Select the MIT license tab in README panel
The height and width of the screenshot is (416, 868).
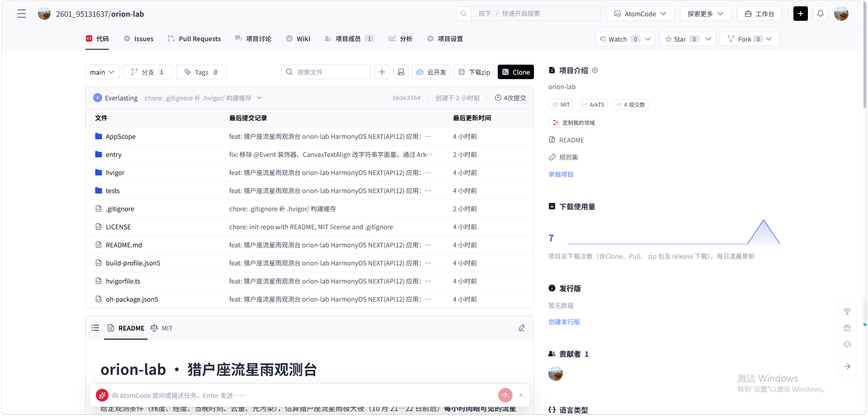pyautogui.click(x=161, y=328)
